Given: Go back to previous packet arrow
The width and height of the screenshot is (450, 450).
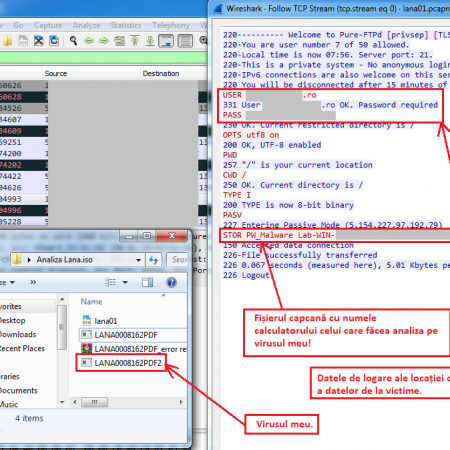Looking at the screenshot, I should pos(89,41).
